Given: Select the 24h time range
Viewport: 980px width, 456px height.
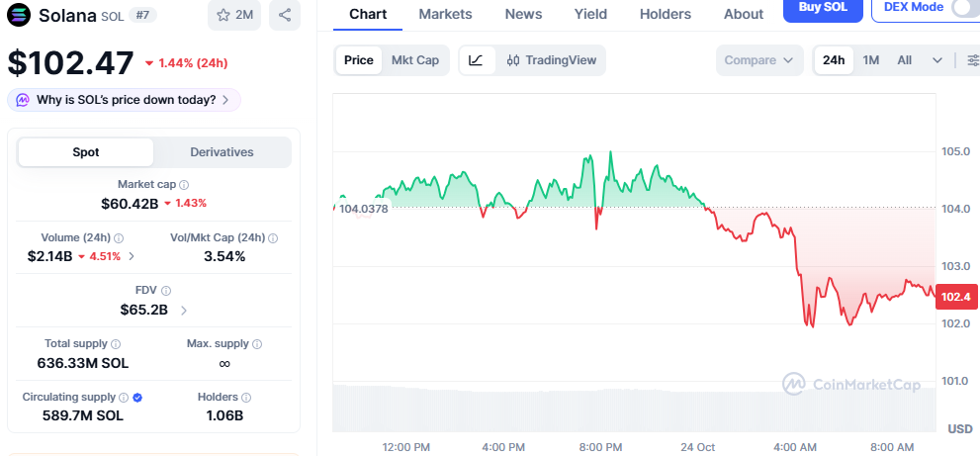Looking at the screenshot, I should coord(834,60).
